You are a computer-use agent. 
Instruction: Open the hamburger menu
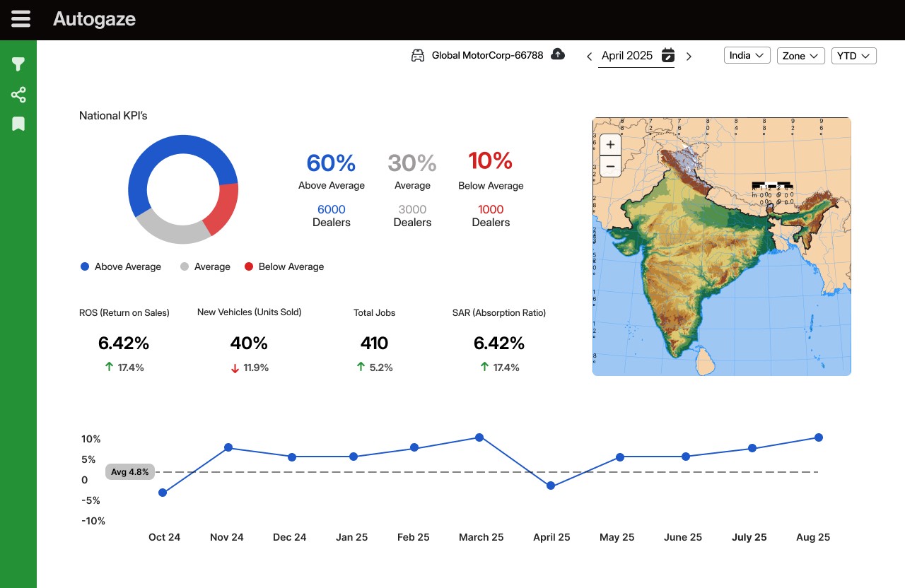pyautogui.click(x=21, y=19)
